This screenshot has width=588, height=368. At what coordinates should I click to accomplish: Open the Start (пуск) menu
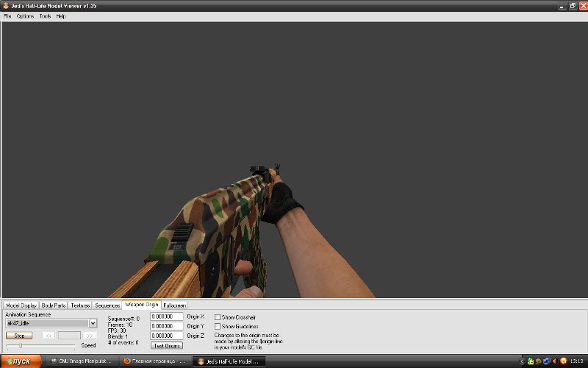pos(21,361)
